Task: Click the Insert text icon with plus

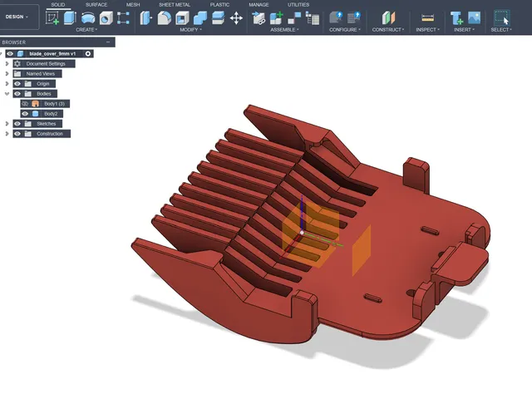Action: [x=456, y=18]
